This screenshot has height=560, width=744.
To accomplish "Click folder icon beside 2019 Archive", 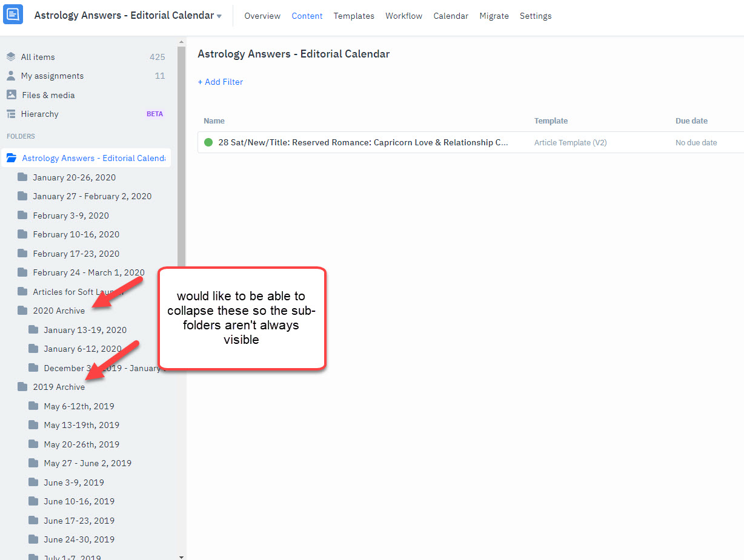I will pos(22,387).
